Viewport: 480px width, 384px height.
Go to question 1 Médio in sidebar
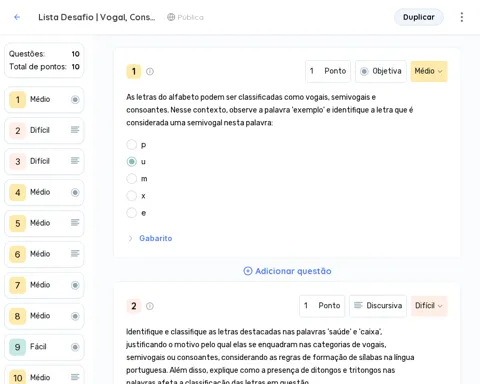tap(44, 100)
